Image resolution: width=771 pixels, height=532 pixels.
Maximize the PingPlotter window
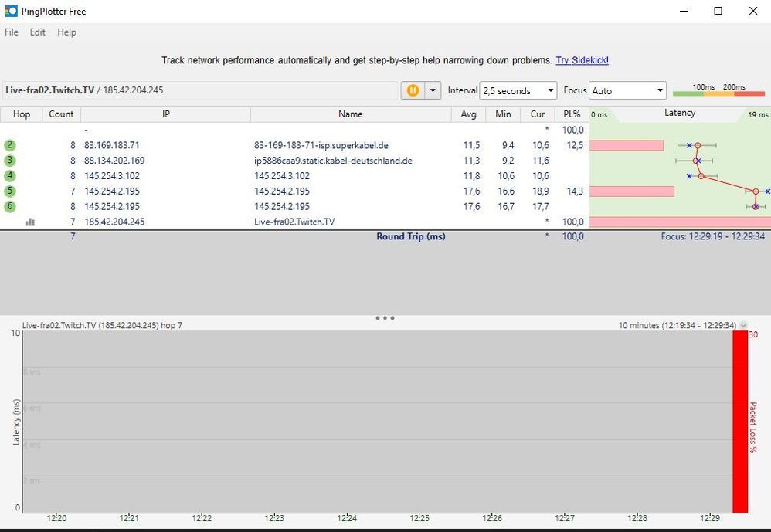coord(718,11)
